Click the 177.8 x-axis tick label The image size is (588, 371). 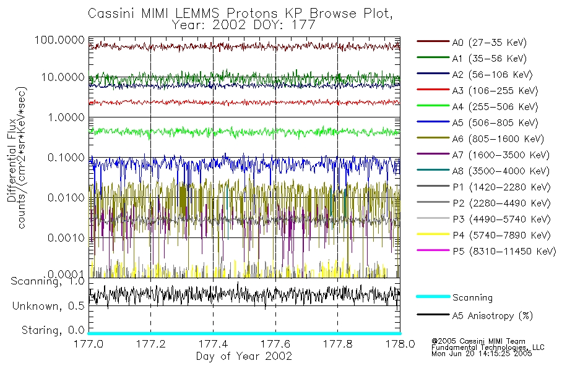(338, 344)
